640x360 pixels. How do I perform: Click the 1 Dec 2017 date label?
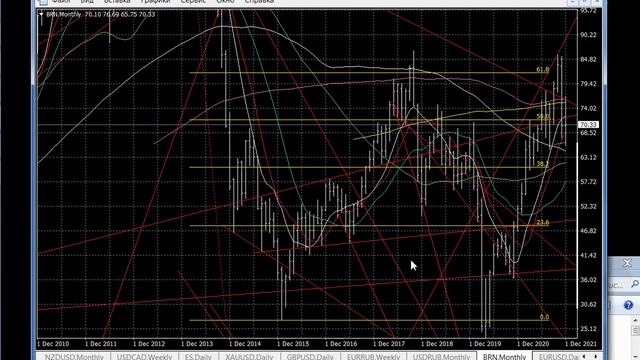click(x=389, y=344)
